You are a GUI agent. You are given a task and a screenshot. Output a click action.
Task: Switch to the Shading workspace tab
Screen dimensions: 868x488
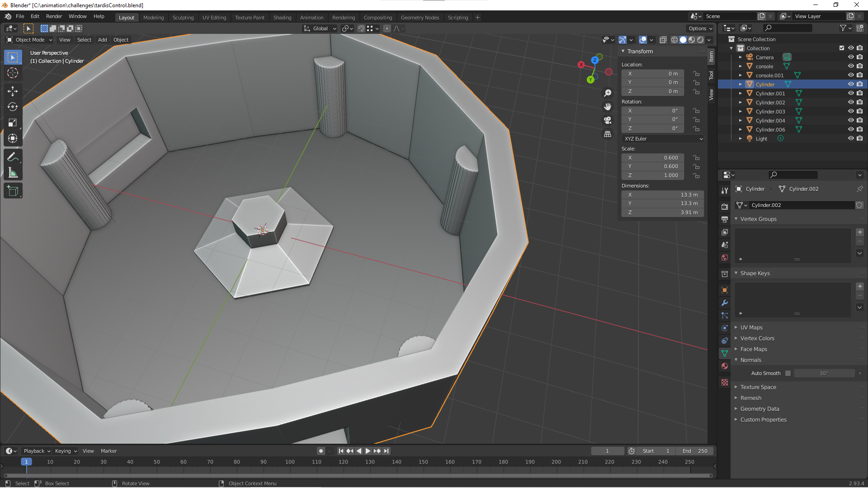tap(282, 18)
